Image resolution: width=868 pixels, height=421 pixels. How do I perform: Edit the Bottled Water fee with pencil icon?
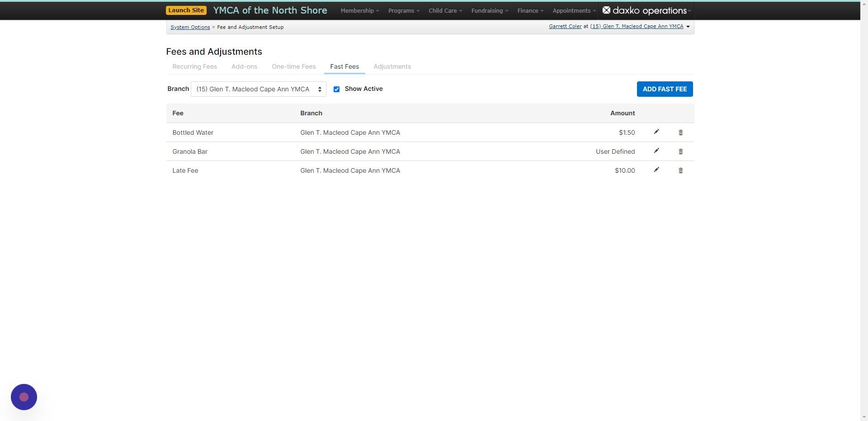[x=656, y=132]
